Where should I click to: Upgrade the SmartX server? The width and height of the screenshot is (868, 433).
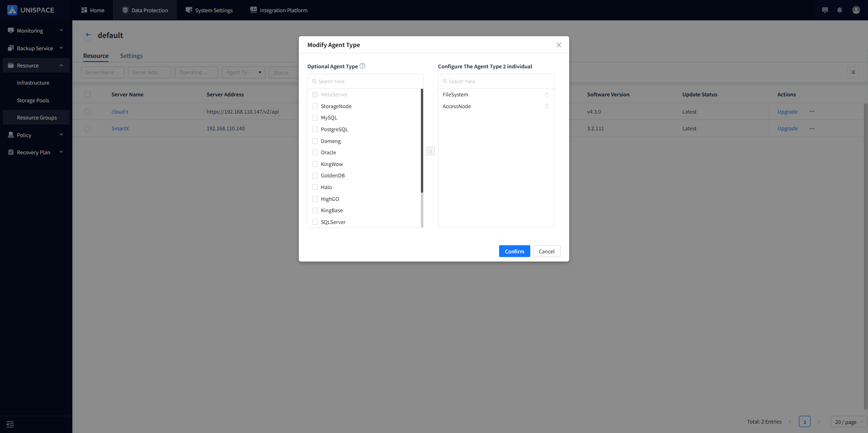(788, 128)
